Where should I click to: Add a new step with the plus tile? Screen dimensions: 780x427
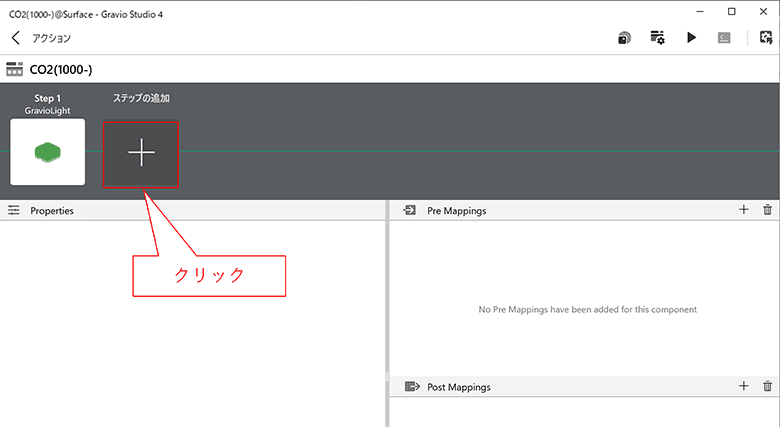pyautogui.click(x=141, y=154)
